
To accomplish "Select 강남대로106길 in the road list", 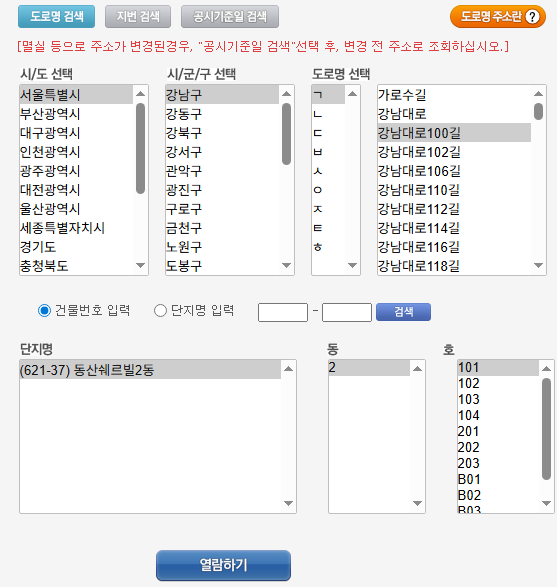I will click(x=454, y=171).
